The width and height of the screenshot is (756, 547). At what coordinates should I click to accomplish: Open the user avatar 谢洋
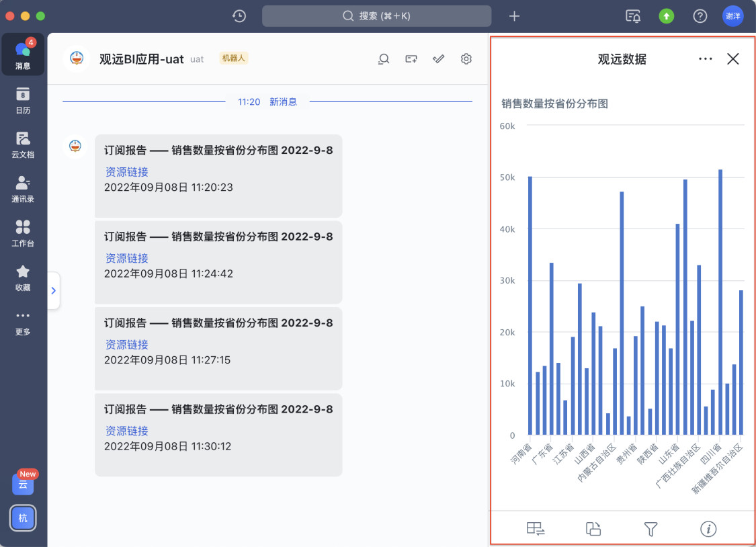click(732, 16)
